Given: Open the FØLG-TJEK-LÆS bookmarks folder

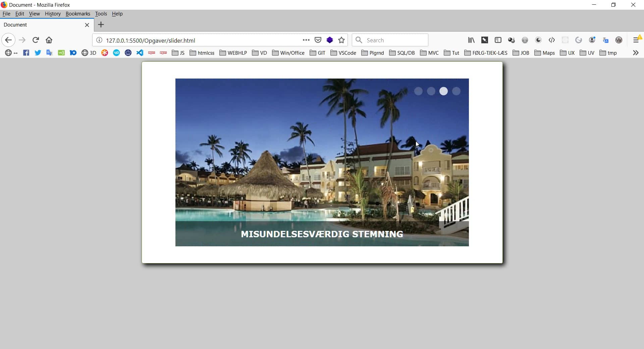Looking at the screenshot, I should pyautogui.click(x=486, y=53).
